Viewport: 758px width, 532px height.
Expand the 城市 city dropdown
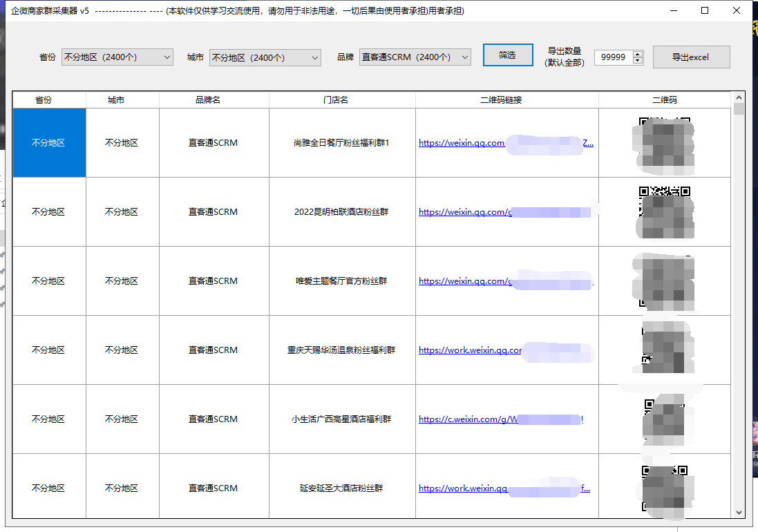pos(265,58)
